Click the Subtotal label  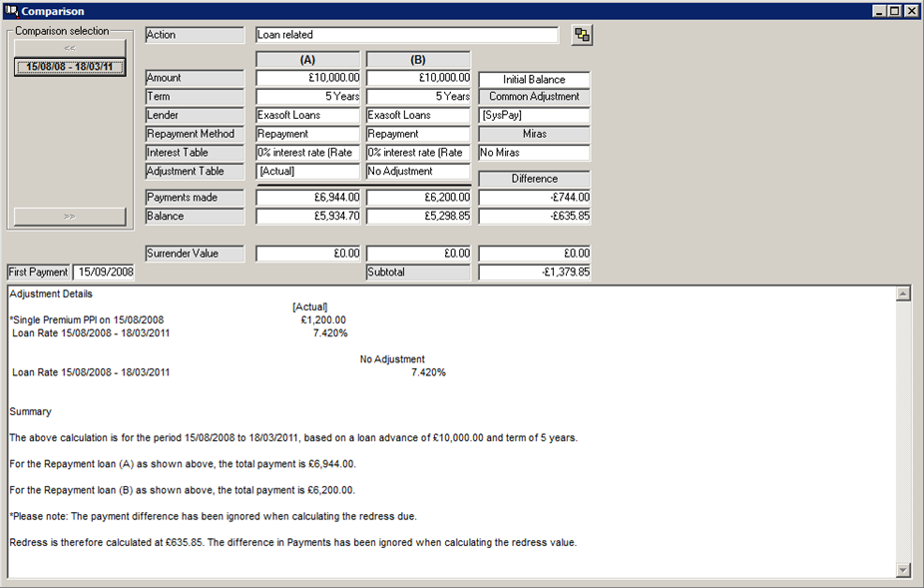click(x=418, y=273)
